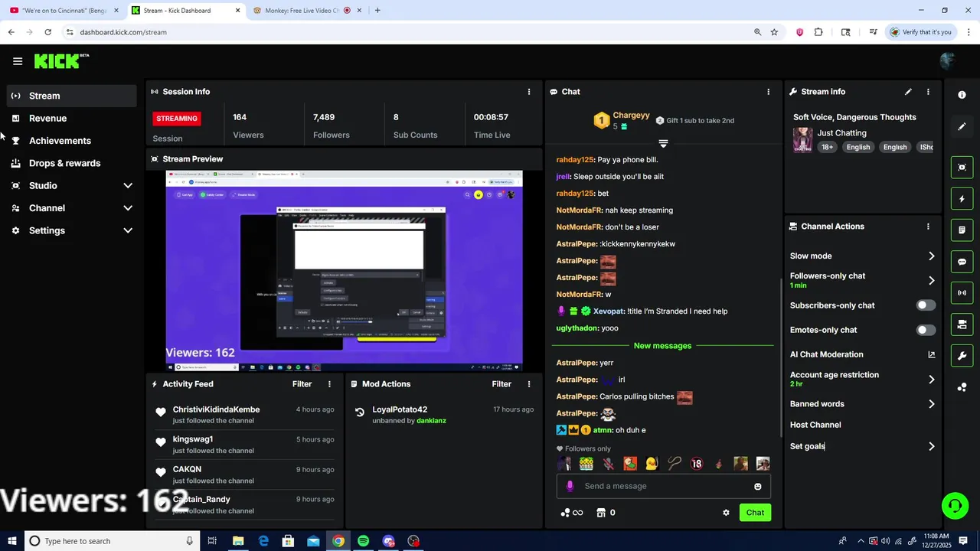Open Stream info three-dot menu
This screenshot has width=980, height=551.
(x=928, y=92)
